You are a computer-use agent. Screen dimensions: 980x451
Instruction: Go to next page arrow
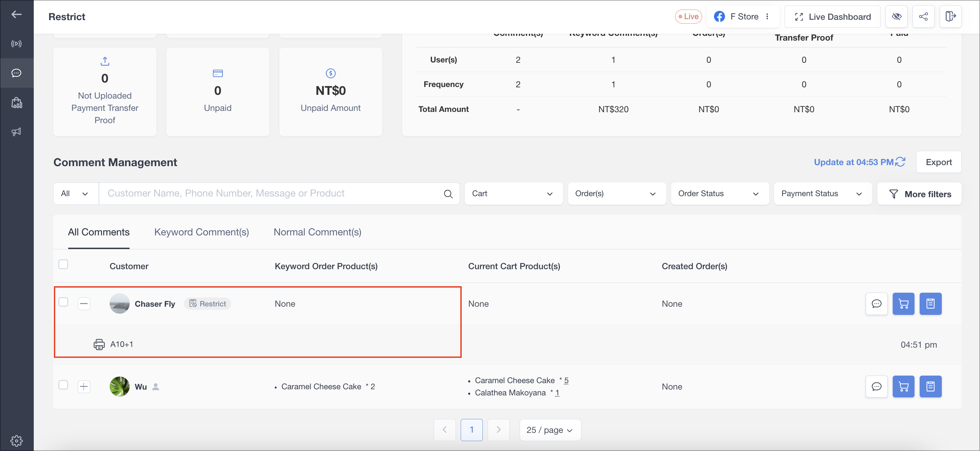coord(499,430)
